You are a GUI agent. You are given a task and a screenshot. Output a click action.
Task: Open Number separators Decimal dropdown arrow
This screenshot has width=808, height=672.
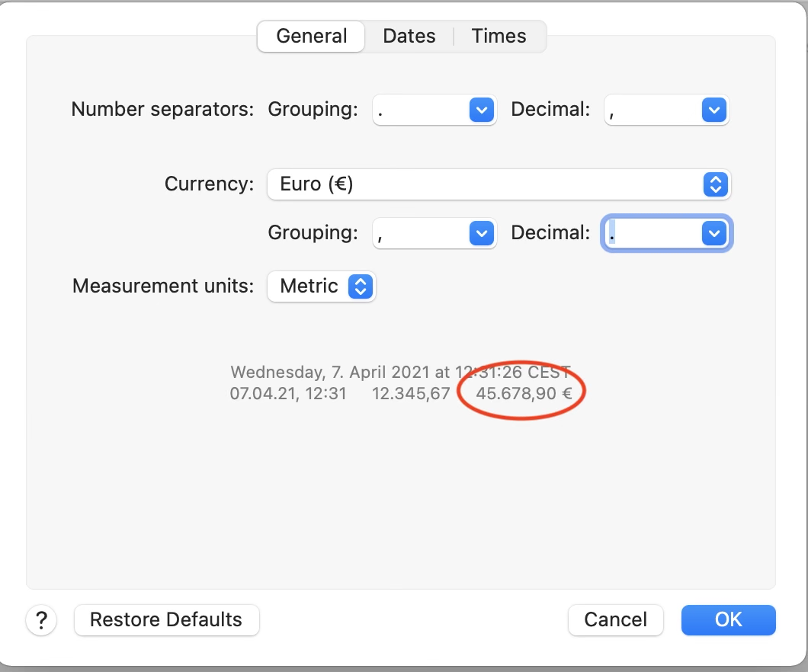pyautogui.click(x=714, y=110)
